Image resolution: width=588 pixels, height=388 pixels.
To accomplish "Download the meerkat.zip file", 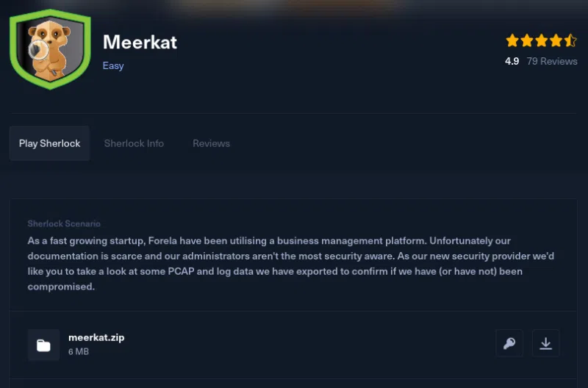I will (545, 343).
